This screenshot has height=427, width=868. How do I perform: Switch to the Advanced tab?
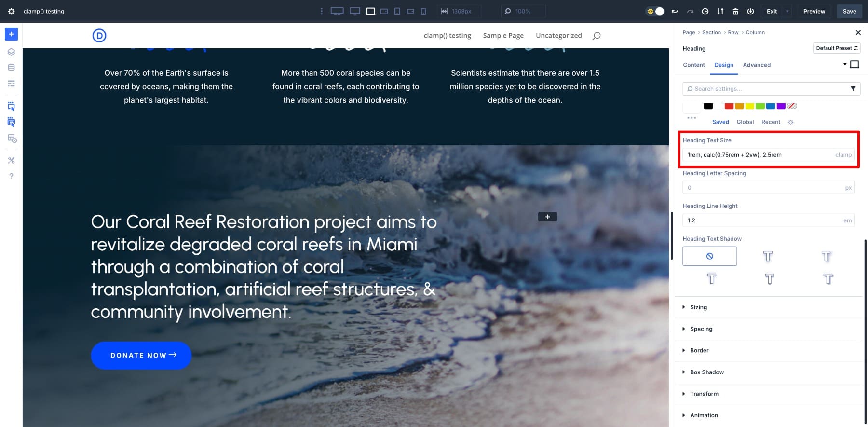click(757, 65)
